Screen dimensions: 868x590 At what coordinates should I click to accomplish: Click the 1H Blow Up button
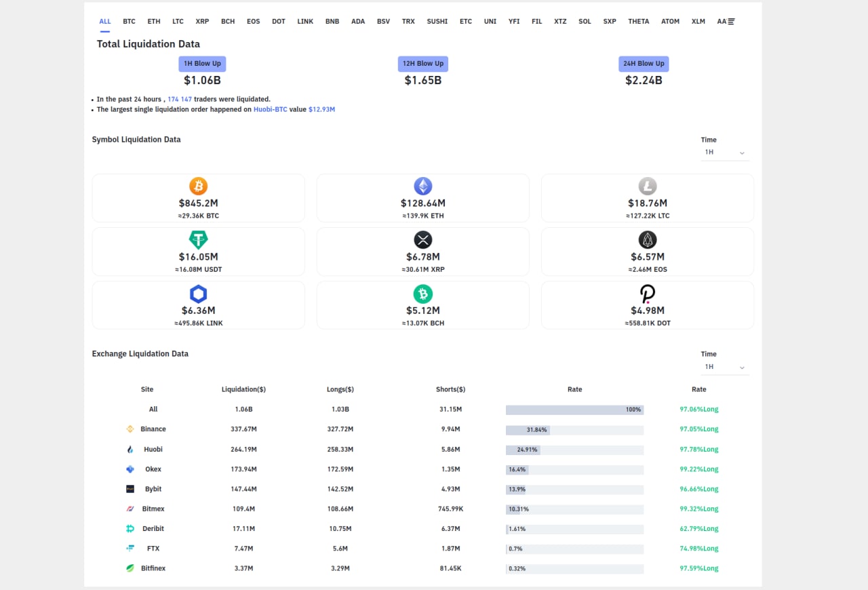(202, 64)
